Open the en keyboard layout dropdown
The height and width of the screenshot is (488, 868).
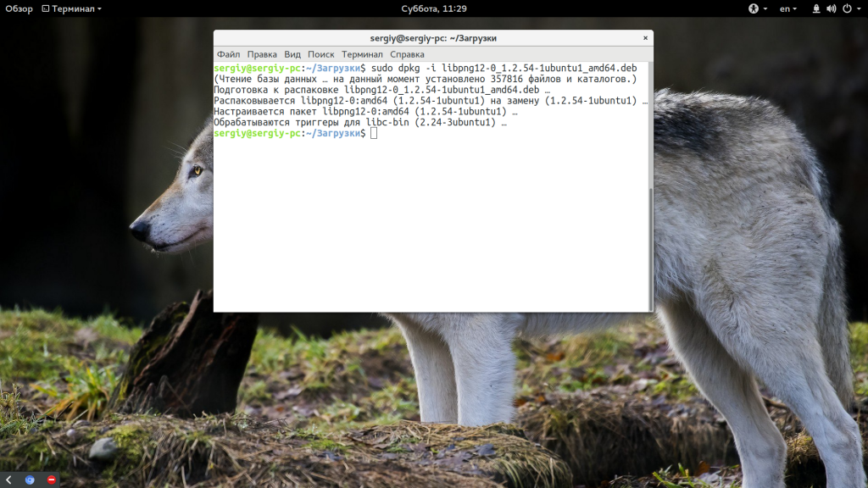point(788,8)
